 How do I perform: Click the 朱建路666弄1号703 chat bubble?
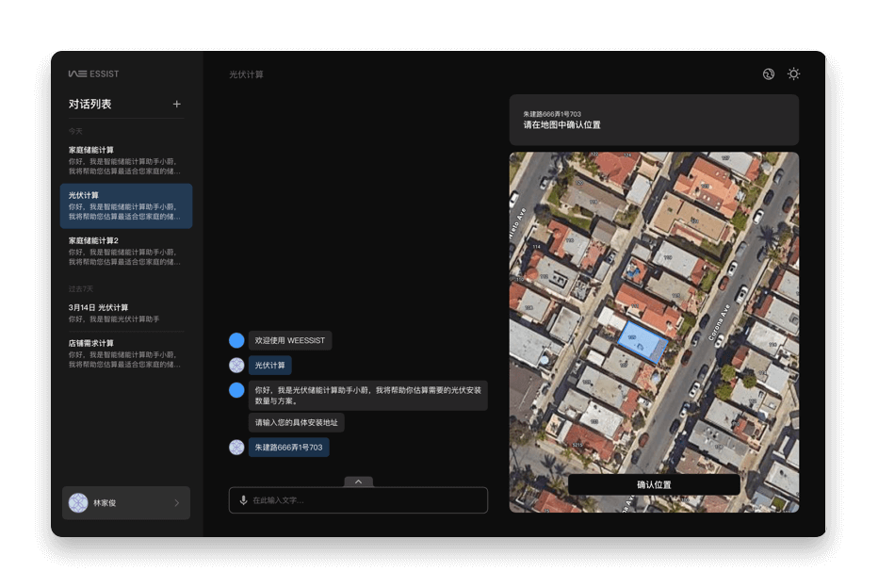point(289,448)
